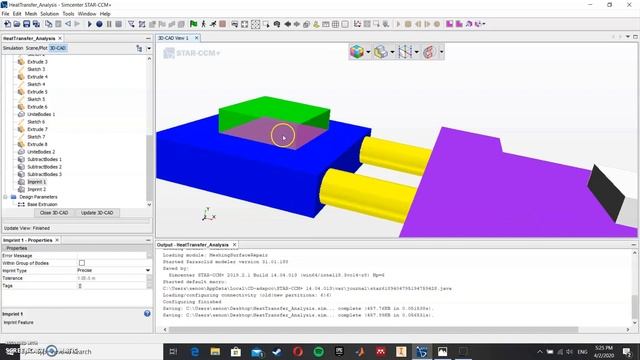Image resolution: width=640 pixels, height=360 pixels.
Task: Select Imprint 1 in the feature tree
Action: tap(36, 182)
